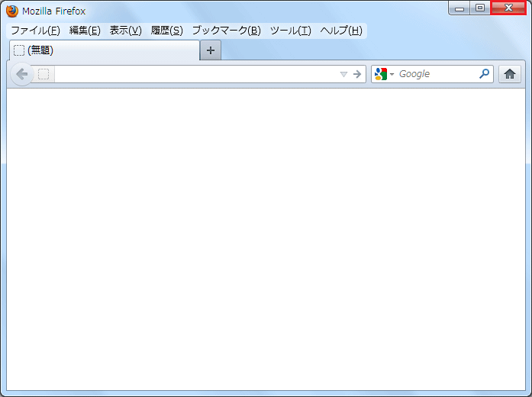
Task: Click the Go arrow in address bar
Action: 357,74
